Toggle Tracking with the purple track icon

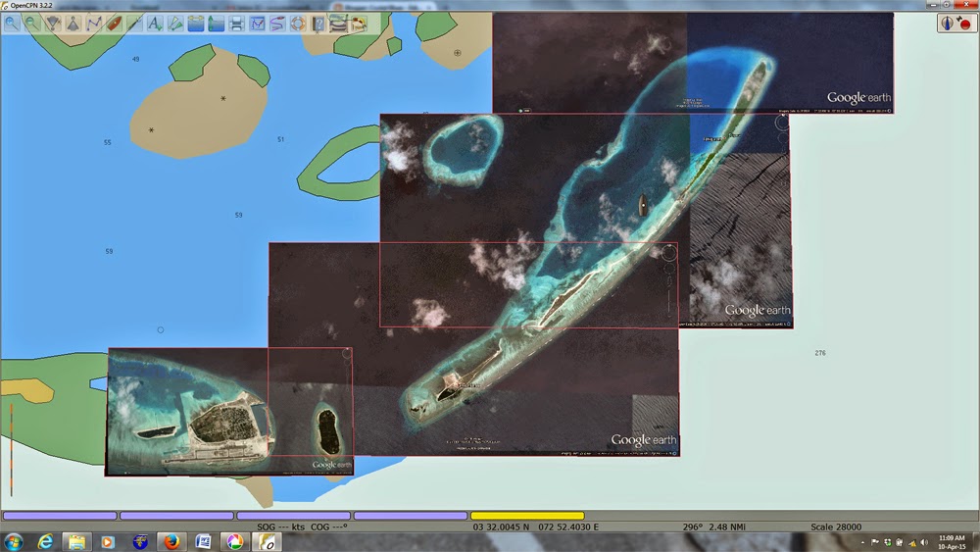(x=277, y=24)
